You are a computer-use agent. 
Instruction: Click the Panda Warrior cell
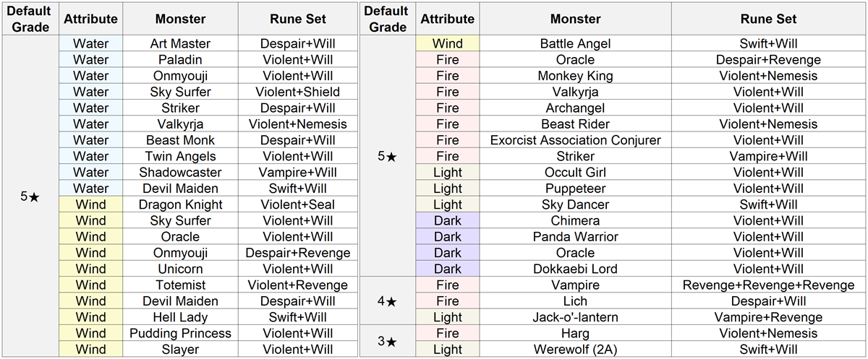[x=575, y=237]
